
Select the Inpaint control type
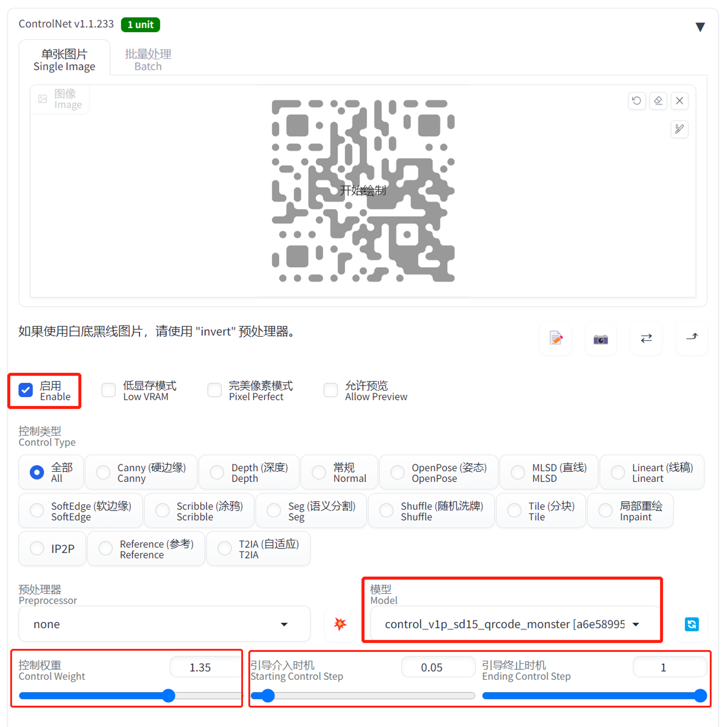(630, 511)
